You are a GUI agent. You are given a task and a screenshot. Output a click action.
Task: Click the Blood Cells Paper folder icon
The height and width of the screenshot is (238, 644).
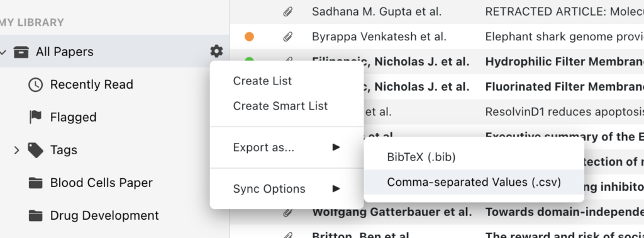point(36,183)
